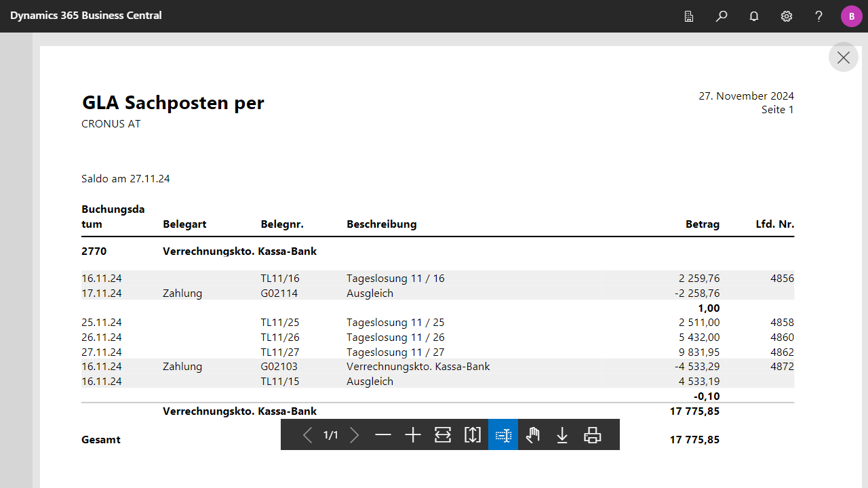Screen dimensions: 868x488
Task: Open the help question mark menu
Action: 819,16
